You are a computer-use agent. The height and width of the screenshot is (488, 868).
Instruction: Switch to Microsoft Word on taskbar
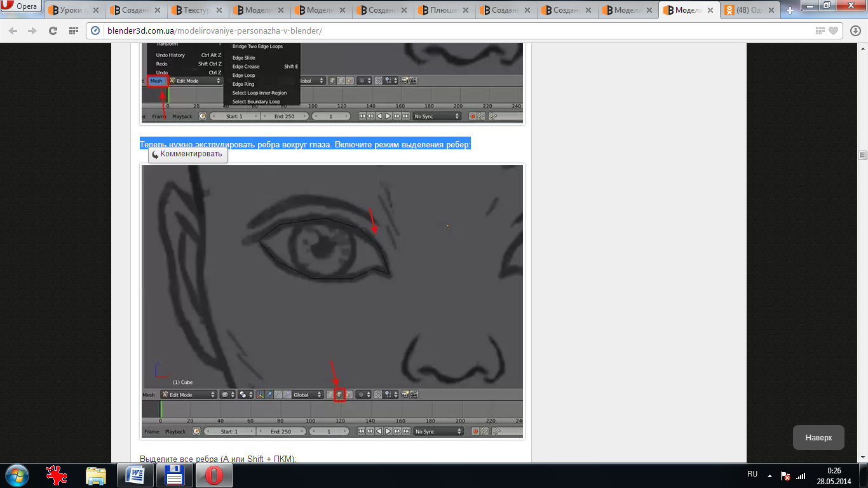[x=135, y=475]
